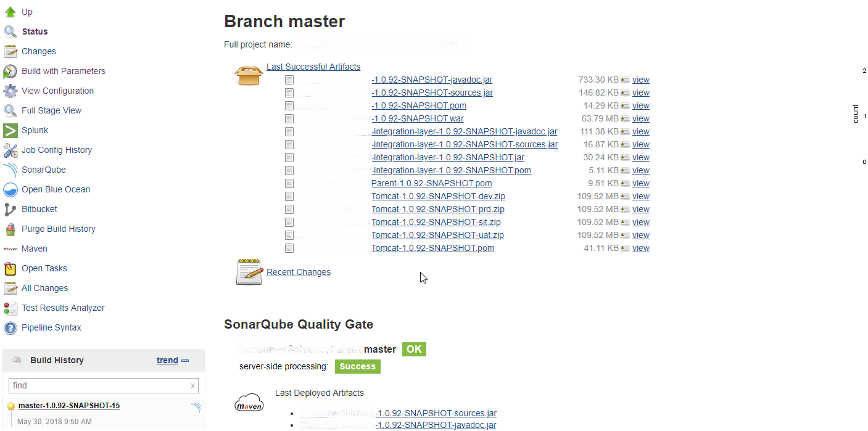Open build master-1.0.92-SNAPSHOT-15

coord(69,406)
